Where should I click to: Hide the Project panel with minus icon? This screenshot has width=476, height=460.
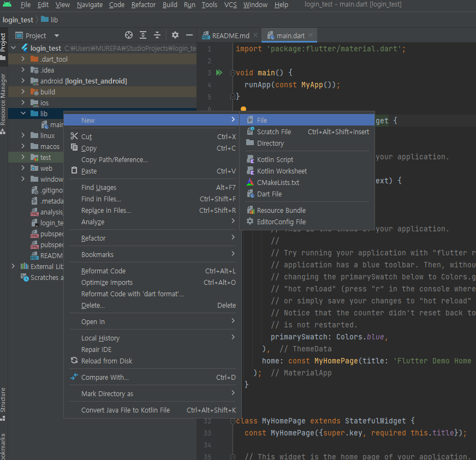pos(189,35)
